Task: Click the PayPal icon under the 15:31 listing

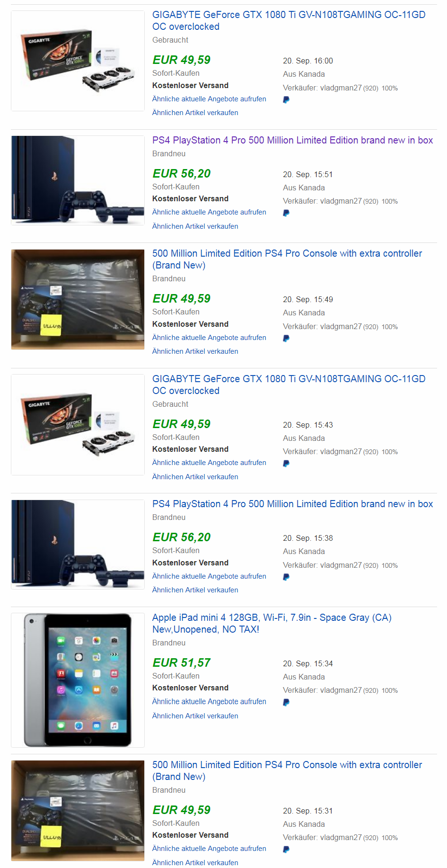Action: coord(286,850)
